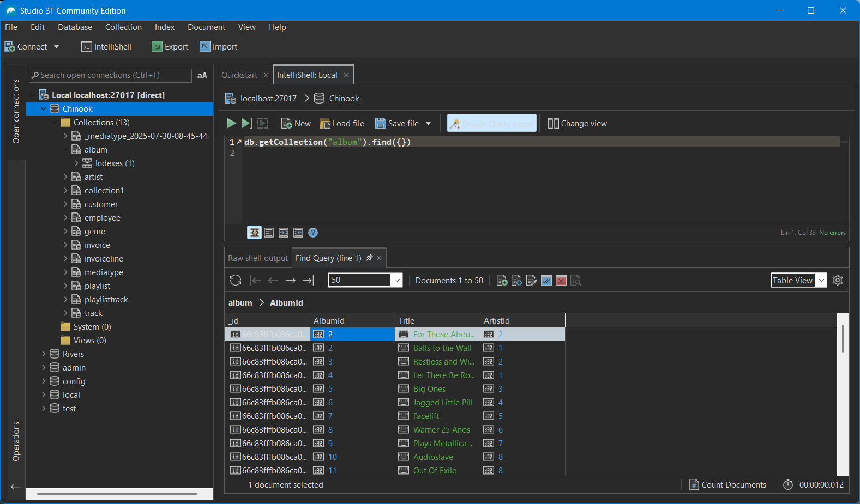The width and height of the screenshot is (860, 504).
Task: Click the view document JSON icon
Action: tap(516, 280)
